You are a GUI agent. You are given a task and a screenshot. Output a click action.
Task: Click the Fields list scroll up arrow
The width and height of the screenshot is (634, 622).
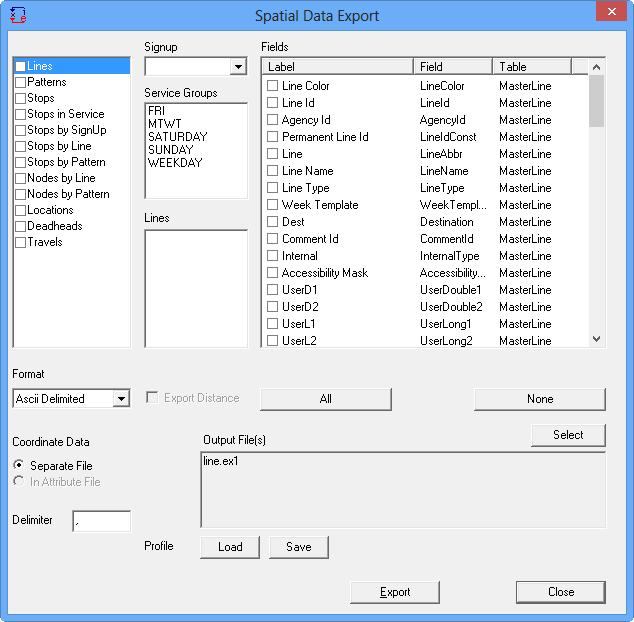tap(596, 67)
